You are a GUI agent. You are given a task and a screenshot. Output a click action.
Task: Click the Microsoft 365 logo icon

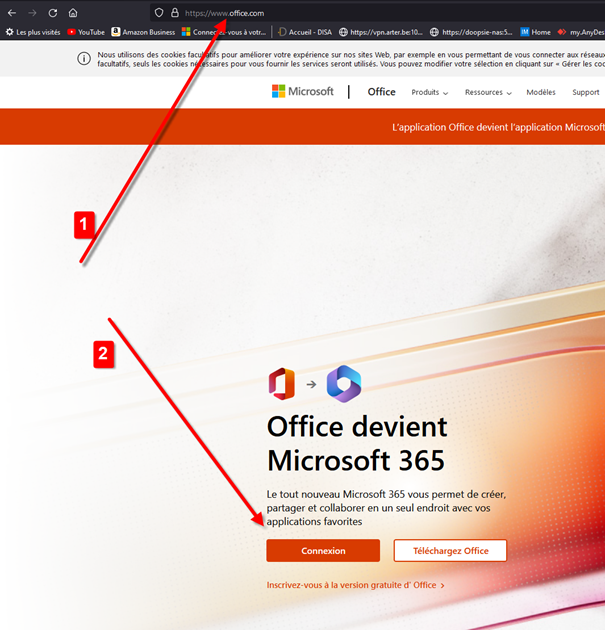coord(344,384)
